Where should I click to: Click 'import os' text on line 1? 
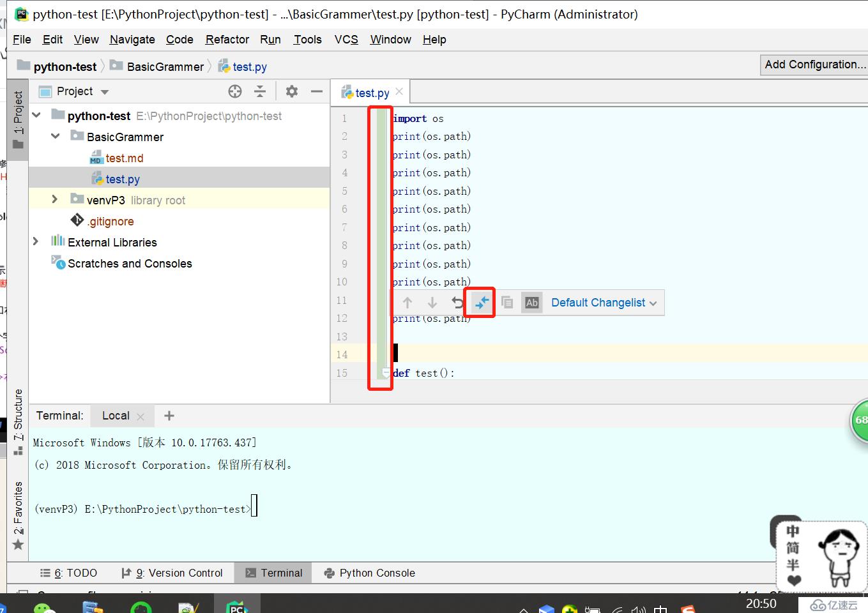click(x=418, y=118)
